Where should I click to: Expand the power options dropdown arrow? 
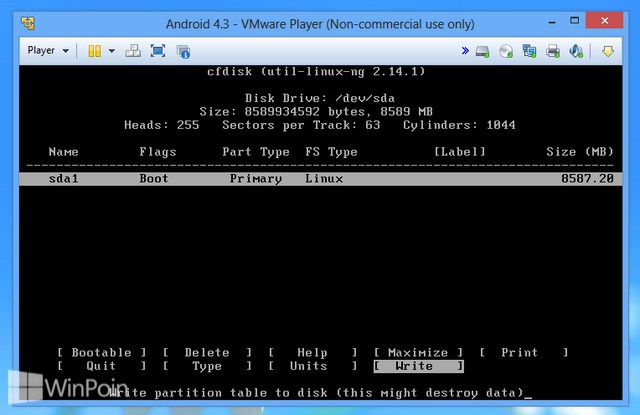click(x=111, y=51)
